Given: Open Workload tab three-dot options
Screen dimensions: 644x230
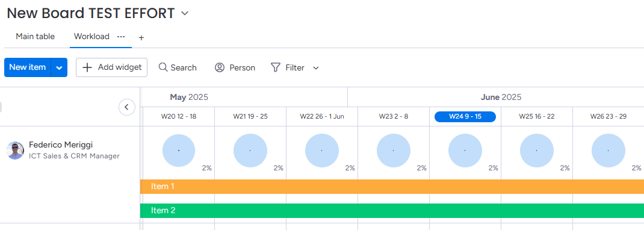Looking at the screenshot, I should (121, 37).
